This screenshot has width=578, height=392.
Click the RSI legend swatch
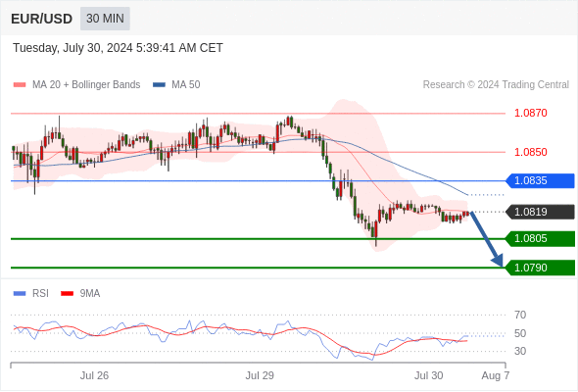coord(20,294)
